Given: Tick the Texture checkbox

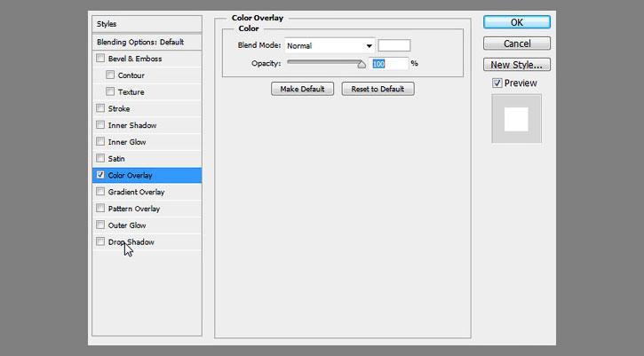Looking at the screenshot, I should click(110, 91).
